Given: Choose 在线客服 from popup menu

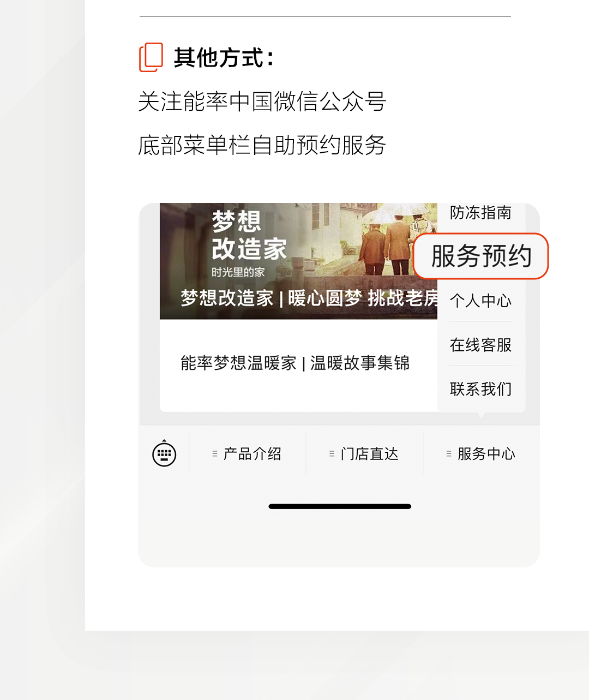Looking at the screenshot, I should click(x=480, y=345).
